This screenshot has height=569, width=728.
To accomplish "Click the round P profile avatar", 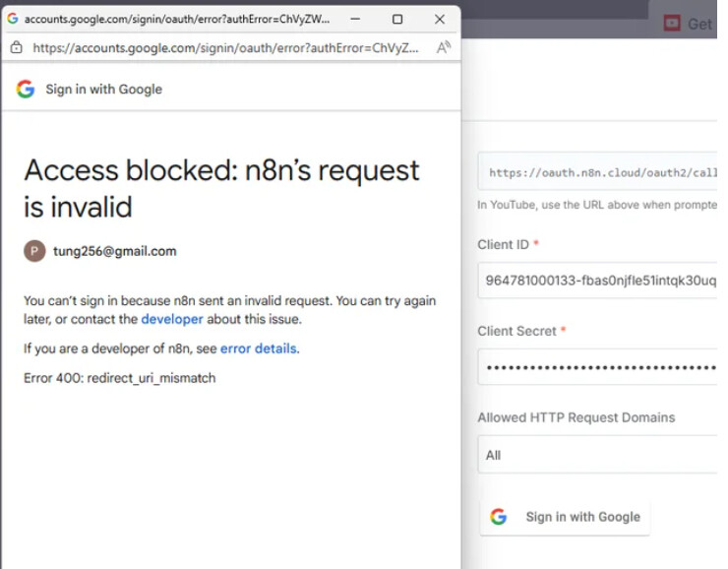I will pos(34,251).
